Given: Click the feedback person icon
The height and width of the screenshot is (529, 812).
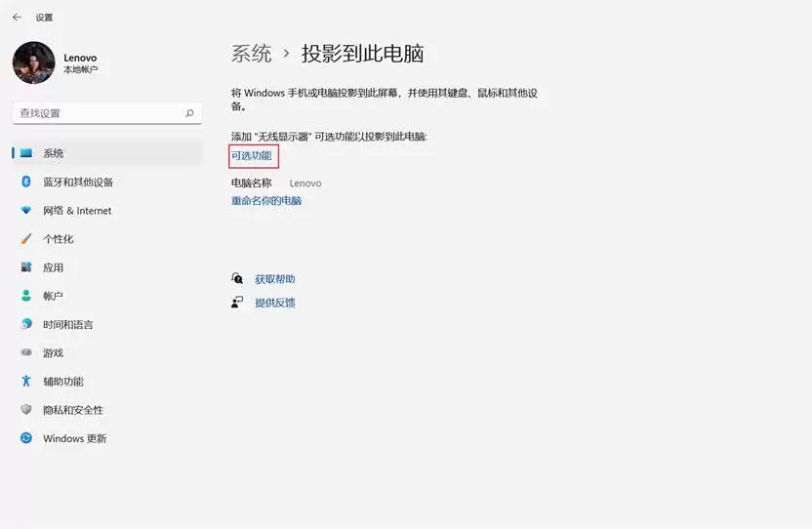Looking at the screenshot, I should tap(237, 302).
